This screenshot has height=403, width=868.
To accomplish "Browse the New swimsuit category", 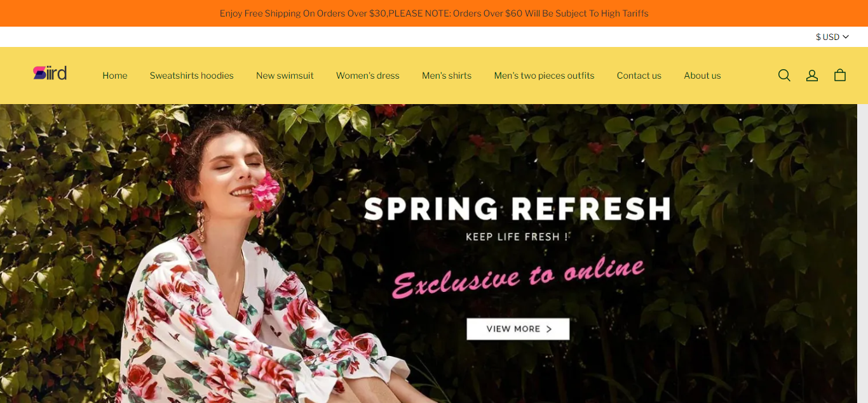I will click(285, 76).
